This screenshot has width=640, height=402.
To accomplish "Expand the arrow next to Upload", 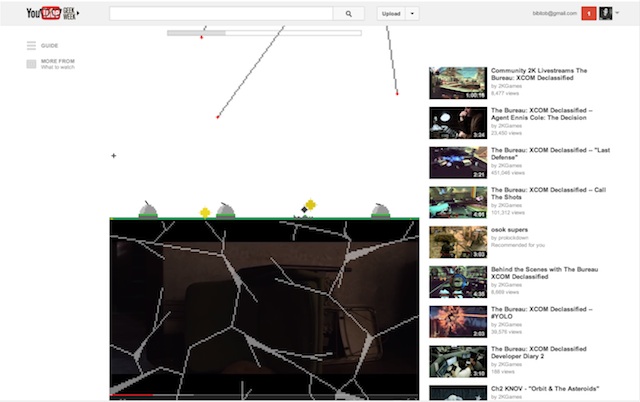I will pyautogui.click(x=413, y=14).
